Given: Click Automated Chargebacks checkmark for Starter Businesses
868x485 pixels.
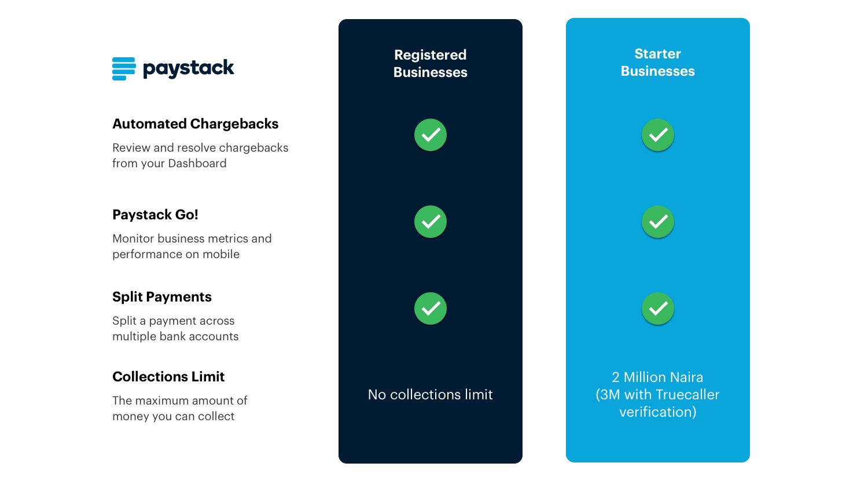Looking at the screenshot, I should pos(658,135).
